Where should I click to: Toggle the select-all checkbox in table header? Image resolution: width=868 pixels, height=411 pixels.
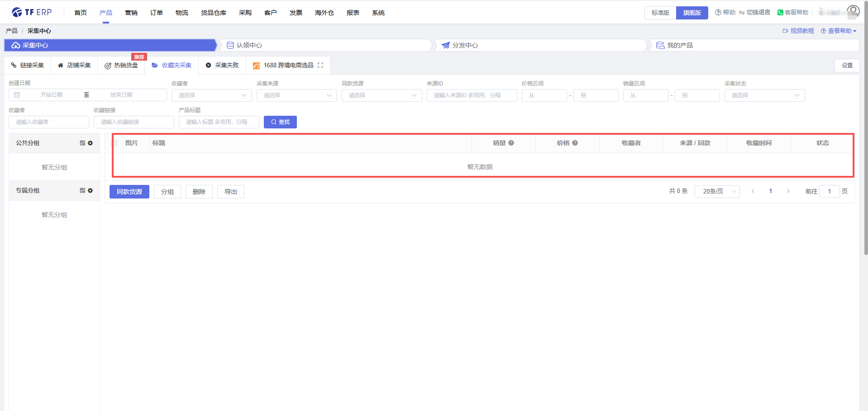(x=114, y=143)
